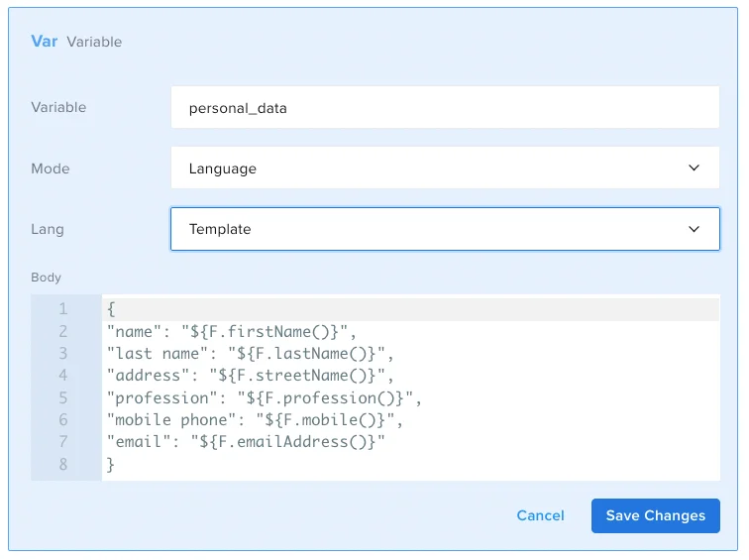The image size is (749, 560).
Task: Click line number 8 in the gutter
Action: (62, 464)
